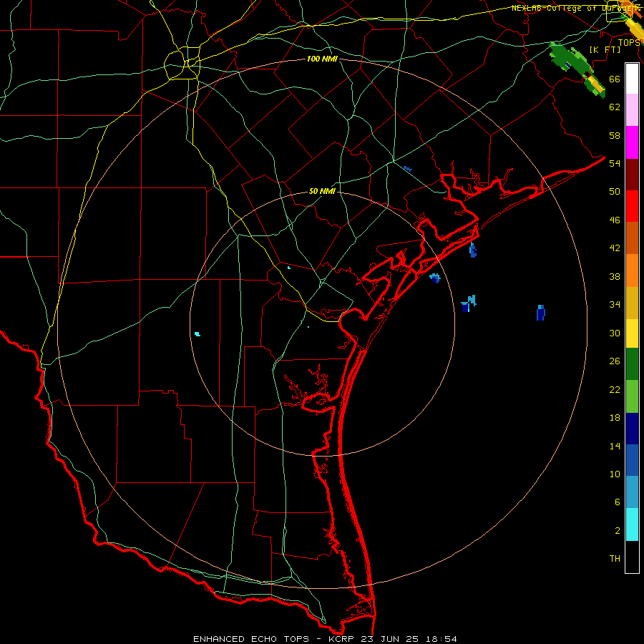Click the dark red maroon scale swatch
Viewport: 644px width, 644px height.
tap(632, 175)
